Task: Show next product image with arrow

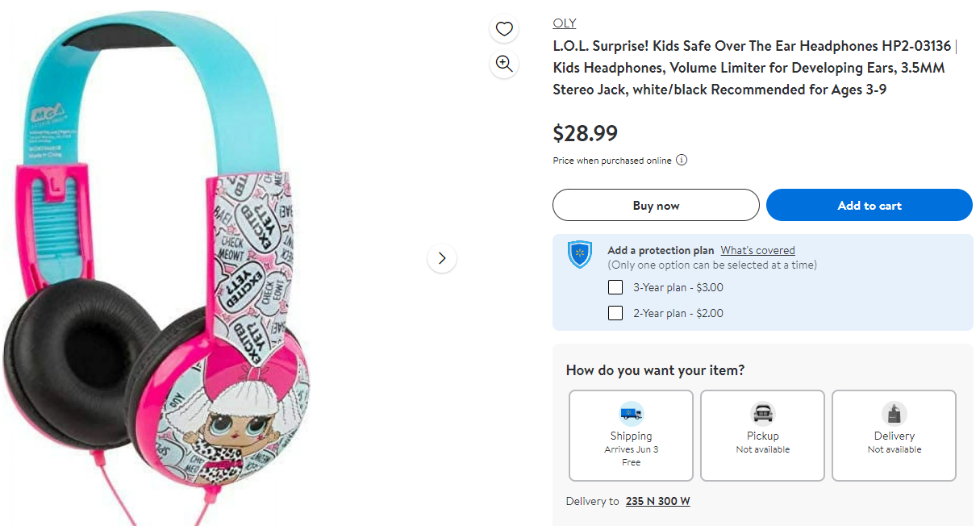Action: (x=441, y=258)
